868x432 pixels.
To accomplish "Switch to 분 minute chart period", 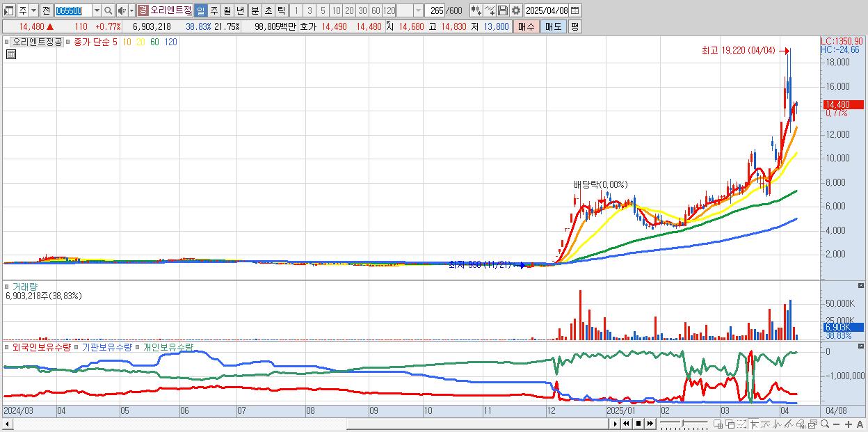I will tap(255, 10).
